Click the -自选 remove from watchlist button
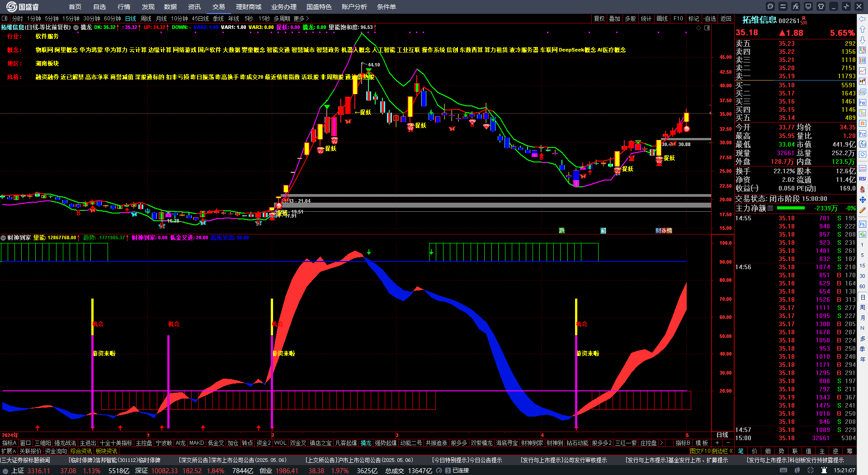 (710, 19)
